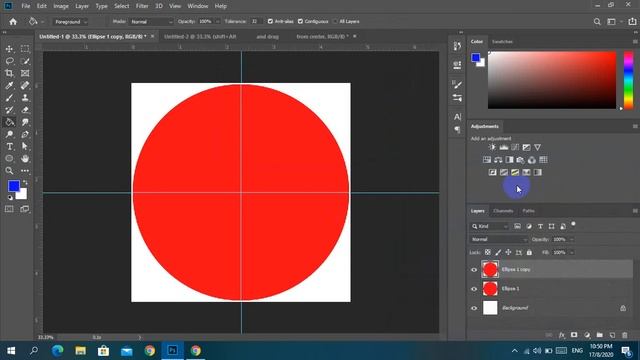Select the Brush tool

9,98
